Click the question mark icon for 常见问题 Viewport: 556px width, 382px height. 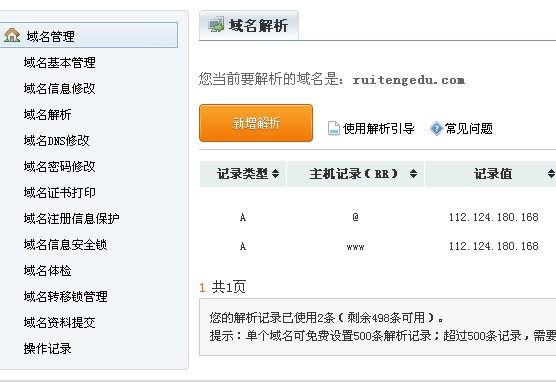(437, 128)
